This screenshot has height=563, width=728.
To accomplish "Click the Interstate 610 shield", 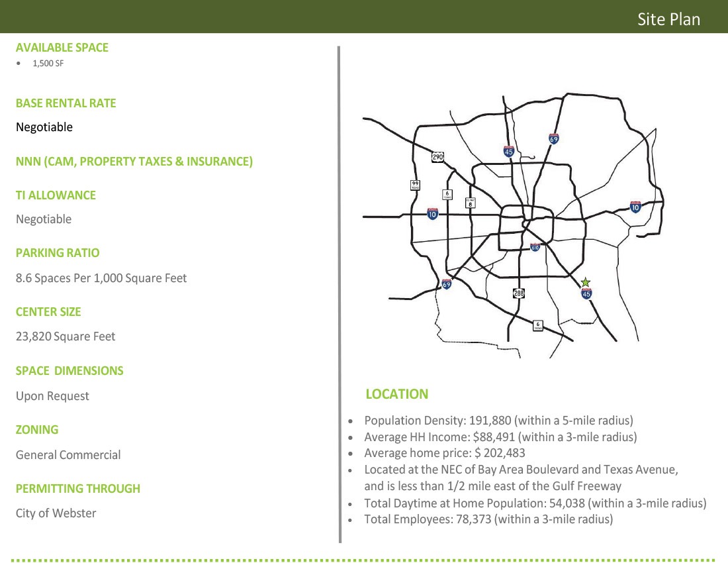I will (535, 247).
